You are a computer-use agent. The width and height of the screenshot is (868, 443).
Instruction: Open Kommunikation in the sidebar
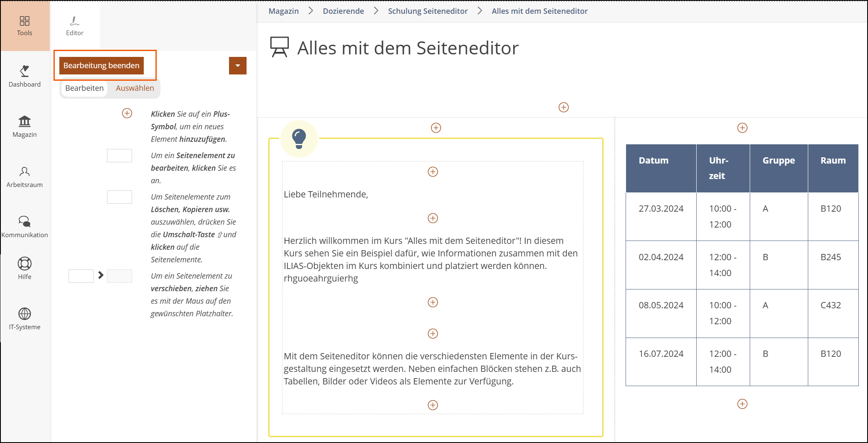tap(25, 227)
